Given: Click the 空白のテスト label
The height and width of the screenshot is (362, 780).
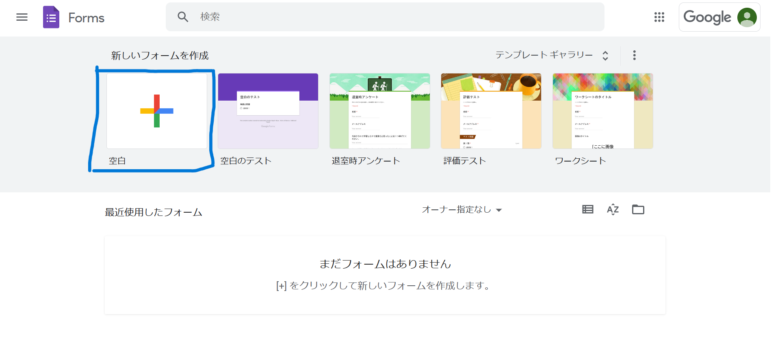Looking at the screenshot, I should 246,161.
